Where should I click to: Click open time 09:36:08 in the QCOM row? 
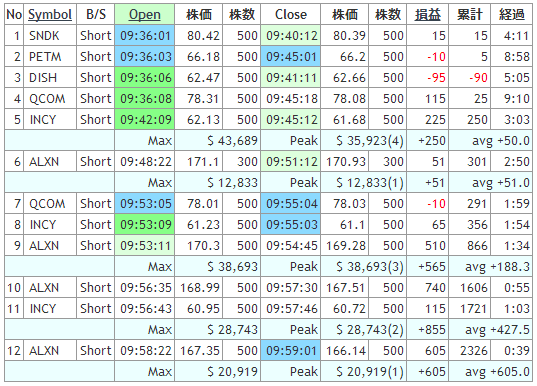pos(145,99)
